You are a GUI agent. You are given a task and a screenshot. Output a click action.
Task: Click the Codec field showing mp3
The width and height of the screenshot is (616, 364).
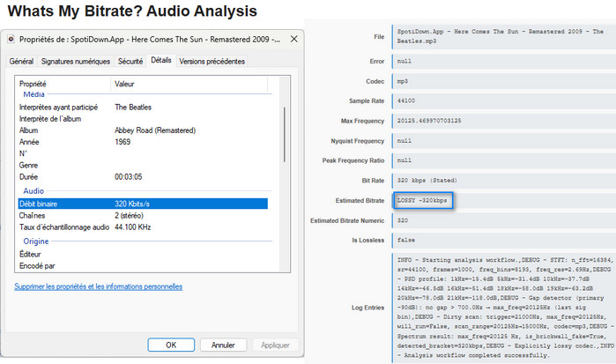pyautogui.click(x=504, y=81)
